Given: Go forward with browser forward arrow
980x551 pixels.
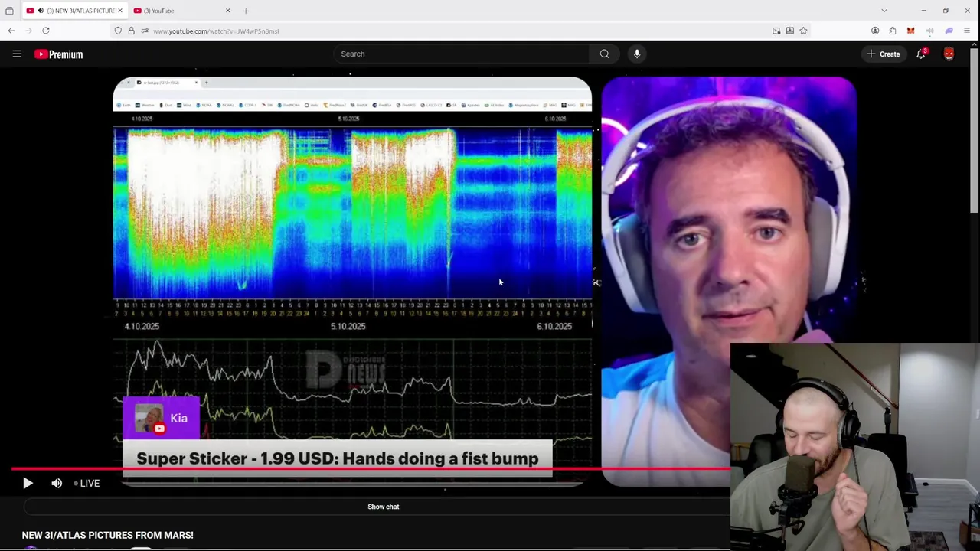Looking at the screenshot, I should tap(29, 31).
